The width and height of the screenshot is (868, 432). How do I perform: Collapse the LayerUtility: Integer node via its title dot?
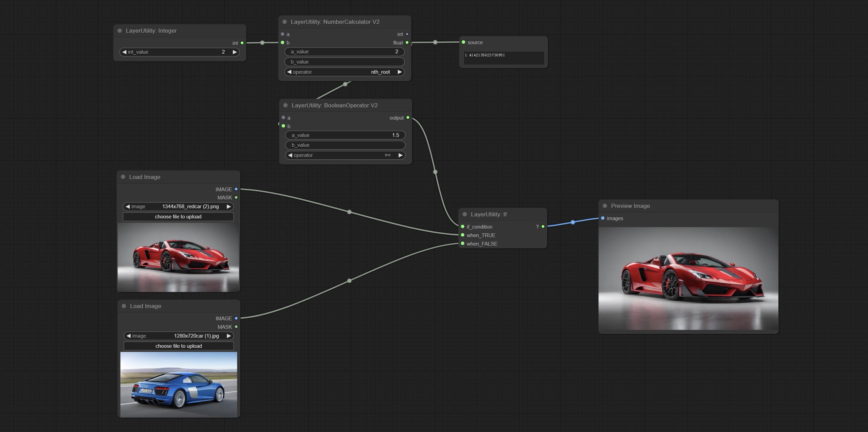[120, 31]
